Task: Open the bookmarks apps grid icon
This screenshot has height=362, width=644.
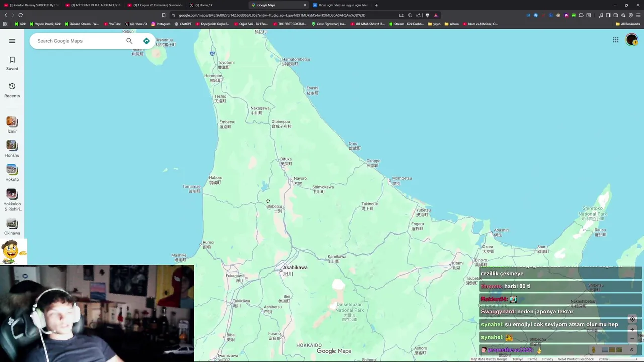Action: pyautogui.click(x=5, y=24)
